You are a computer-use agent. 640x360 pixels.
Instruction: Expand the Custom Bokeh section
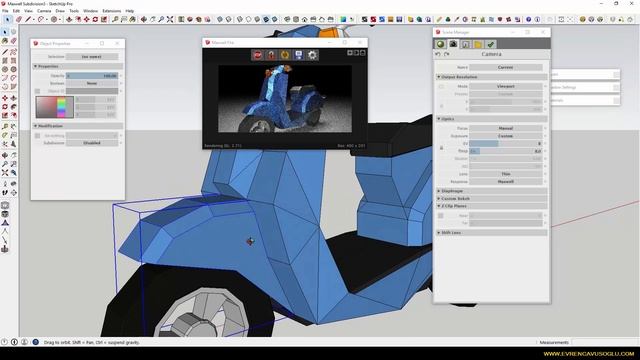pyautogui.click(x=491, y=198)
